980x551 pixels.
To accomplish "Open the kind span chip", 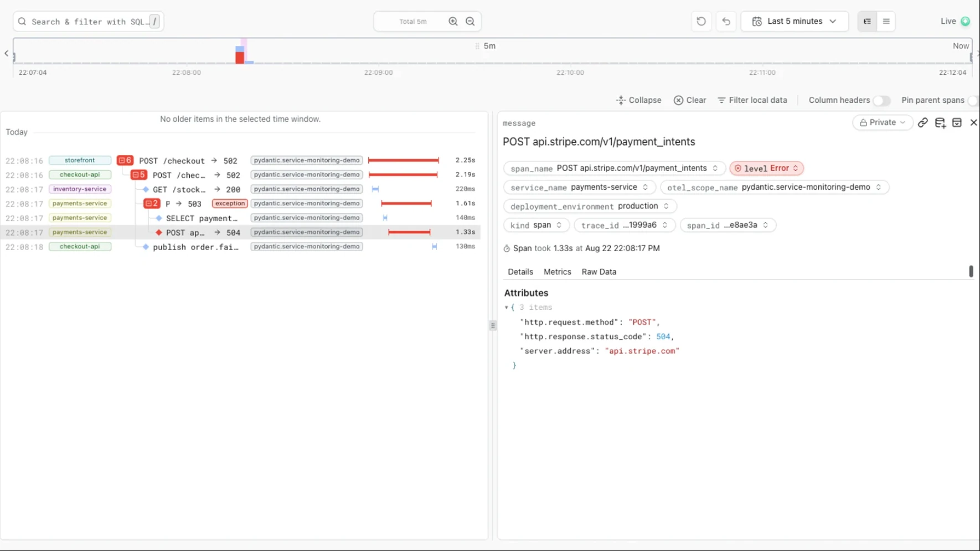I will click(537, 225).
